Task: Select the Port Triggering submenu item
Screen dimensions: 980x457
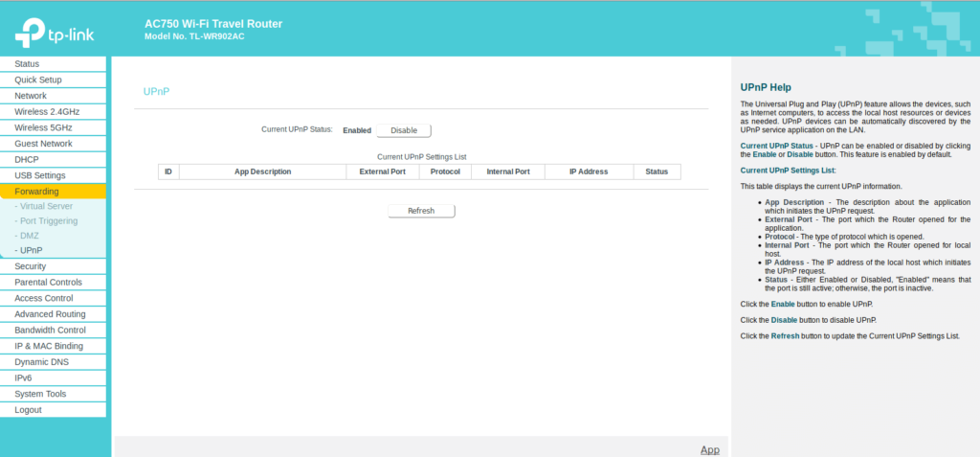Action: pos(49,220)
